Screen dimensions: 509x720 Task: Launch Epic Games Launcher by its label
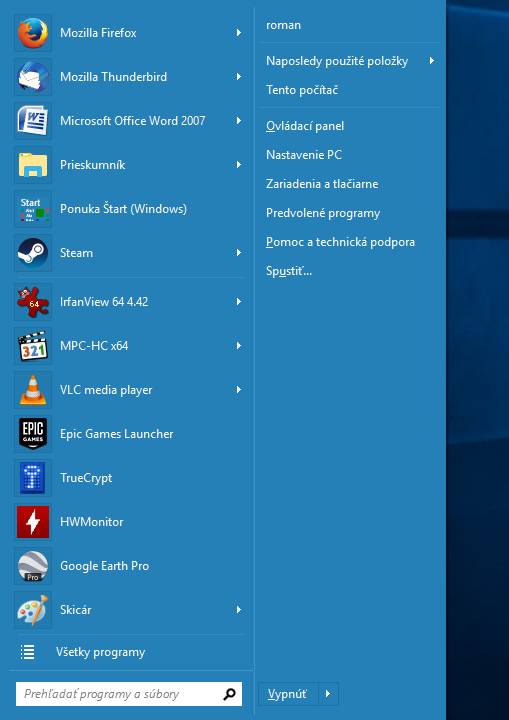coord(117,434)
